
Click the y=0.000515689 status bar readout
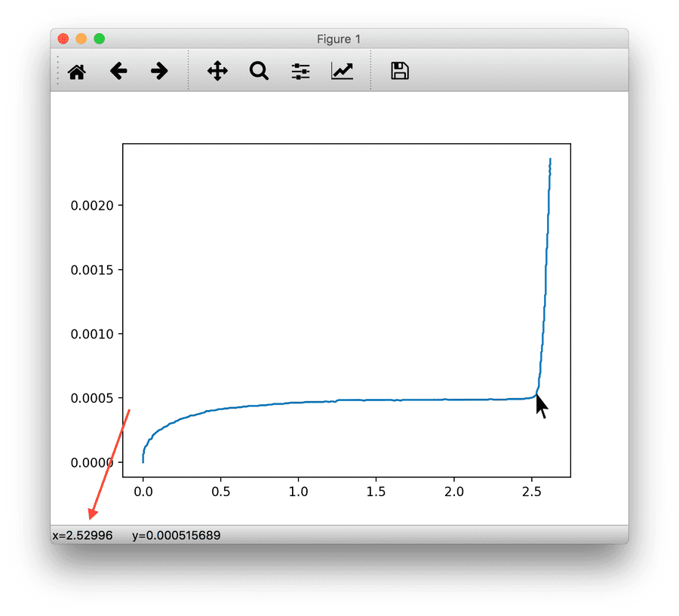pos(176,535)
